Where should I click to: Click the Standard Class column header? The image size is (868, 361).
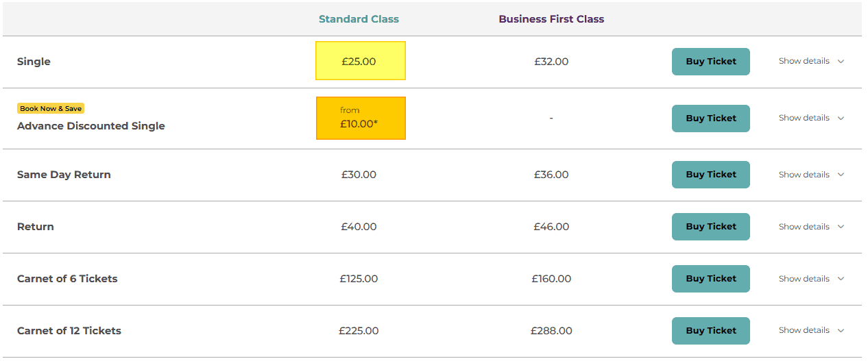point(359,19)
